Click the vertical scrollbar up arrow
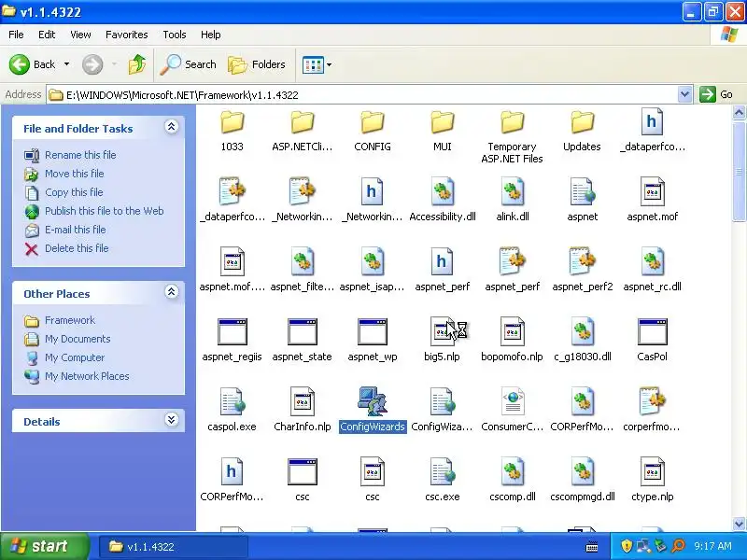 point(739,112)
